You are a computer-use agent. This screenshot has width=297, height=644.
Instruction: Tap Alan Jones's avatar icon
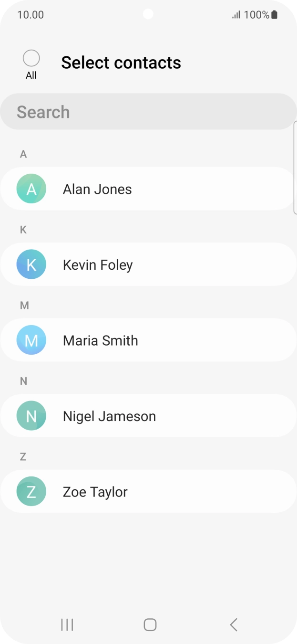point(31,189)
